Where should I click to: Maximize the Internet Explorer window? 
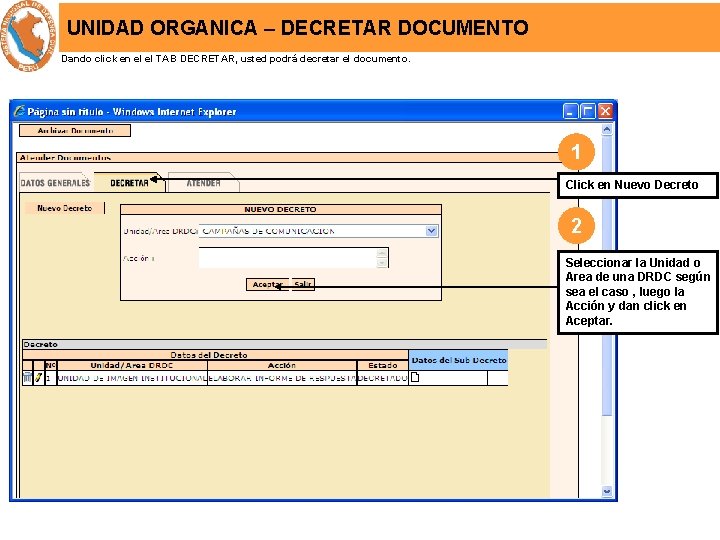pos(588,111)
